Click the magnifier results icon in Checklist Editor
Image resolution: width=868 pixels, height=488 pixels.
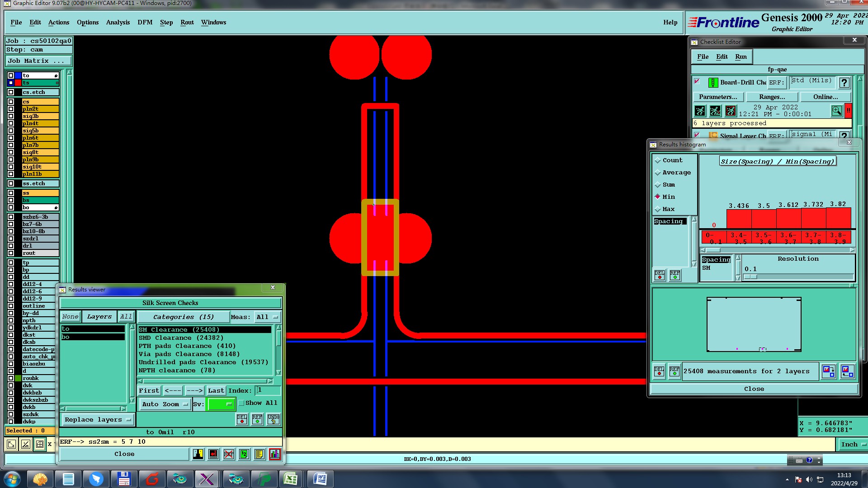[836, 111]
